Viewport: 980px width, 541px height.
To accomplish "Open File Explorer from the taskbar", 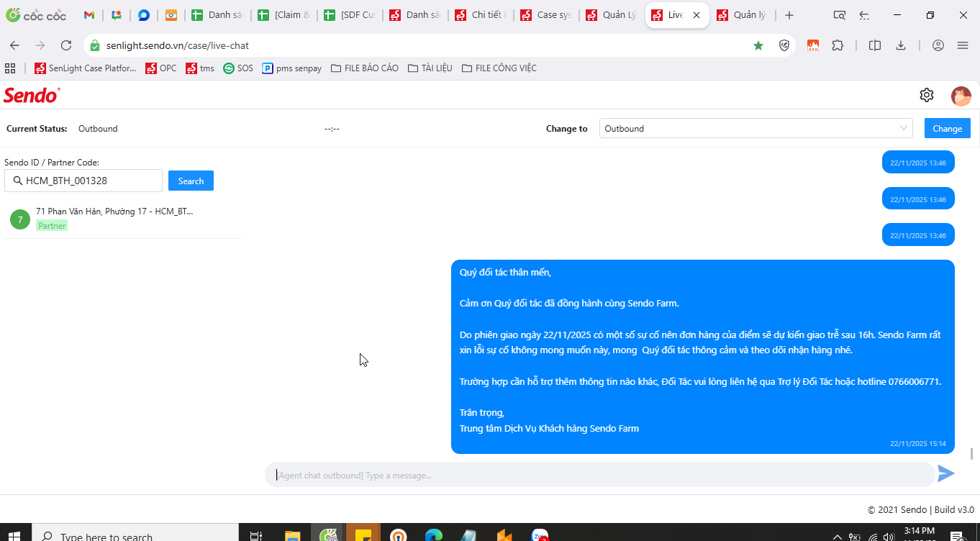I will click(292, 536).
